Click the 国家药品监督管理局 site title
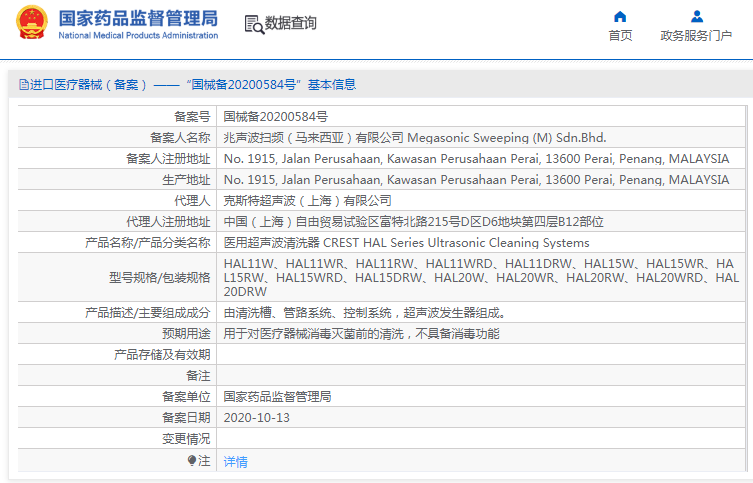753x483 pixels. pos(138,19)
